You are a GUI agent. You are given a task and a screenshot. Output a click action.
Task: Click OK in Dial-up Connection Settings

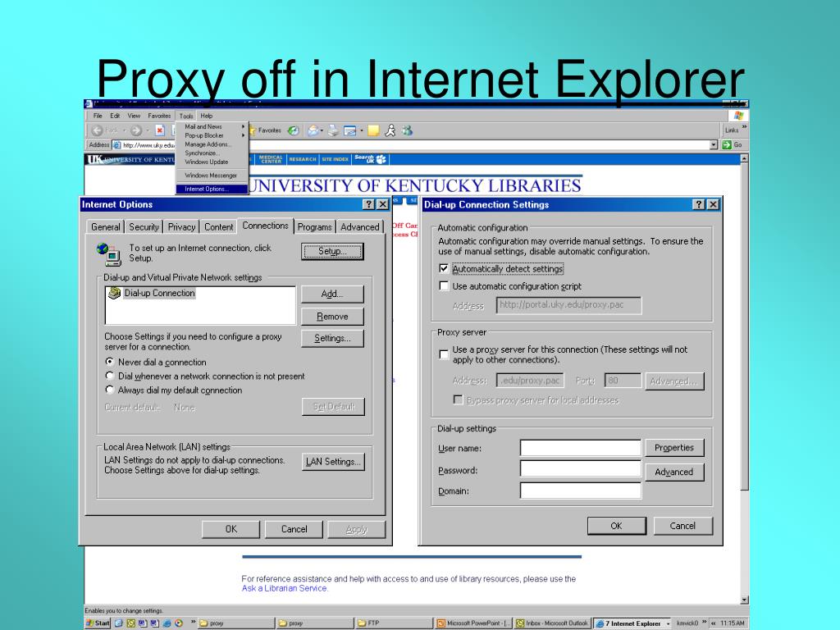(617, 526)
